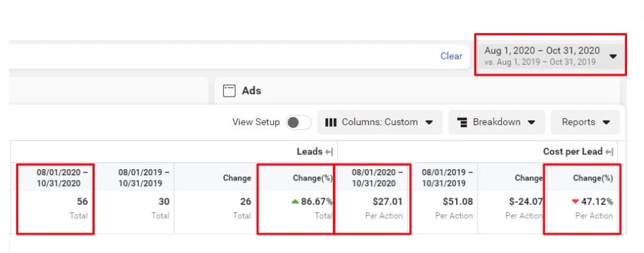
Task: Click the red down arrow indicator
Action: [x=575, y=202]
